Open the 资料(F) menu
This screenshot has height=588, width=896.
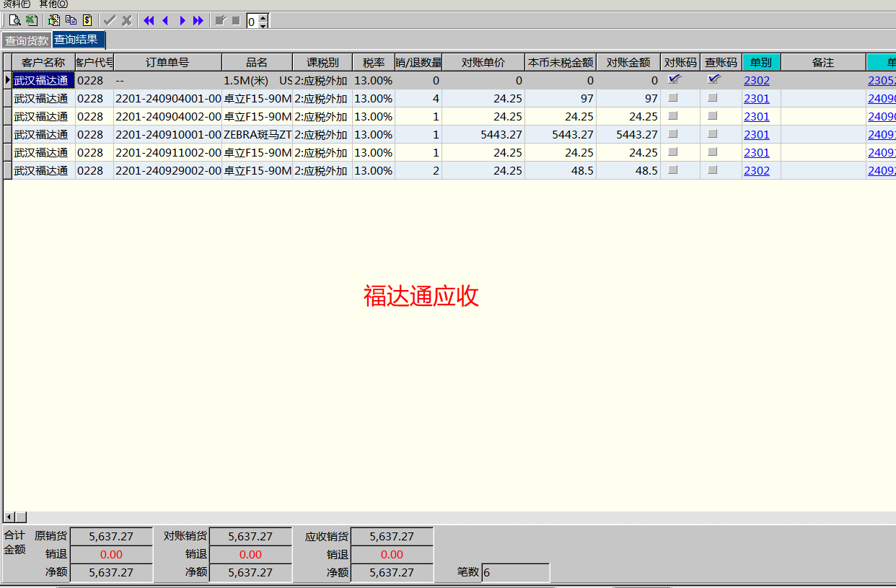point(17,4)
